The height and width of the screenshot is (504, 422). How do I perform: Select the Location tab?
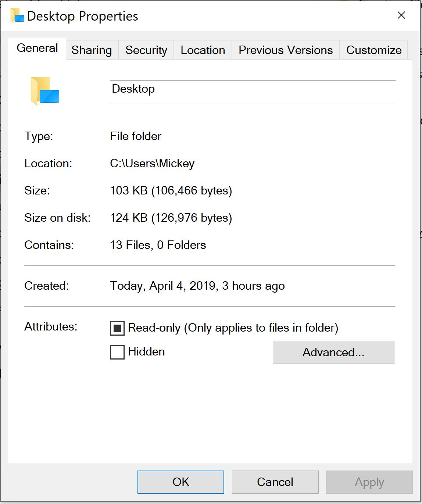pyautogui.click(x=202, y=50)
